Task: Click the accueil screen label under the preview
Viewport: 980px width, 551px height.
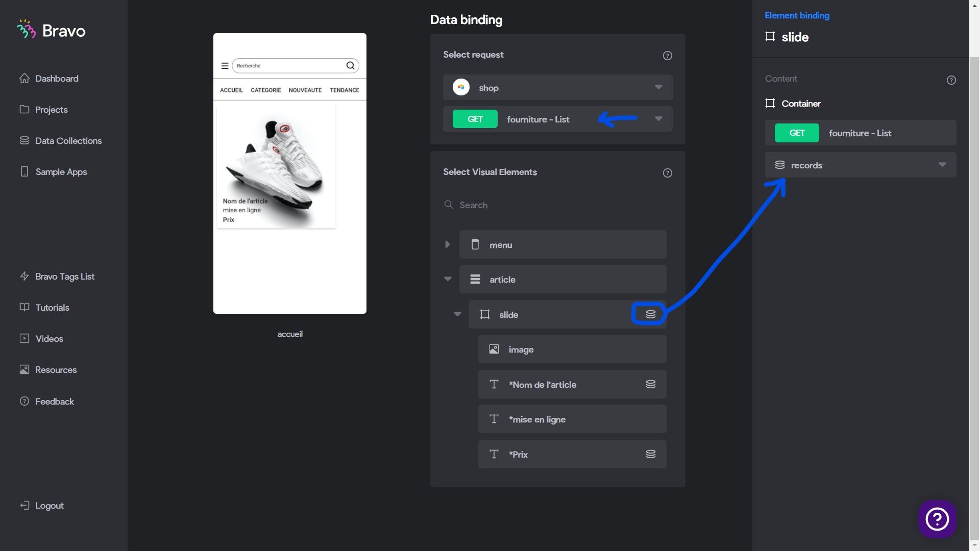Action: click(x=290, y=334)
